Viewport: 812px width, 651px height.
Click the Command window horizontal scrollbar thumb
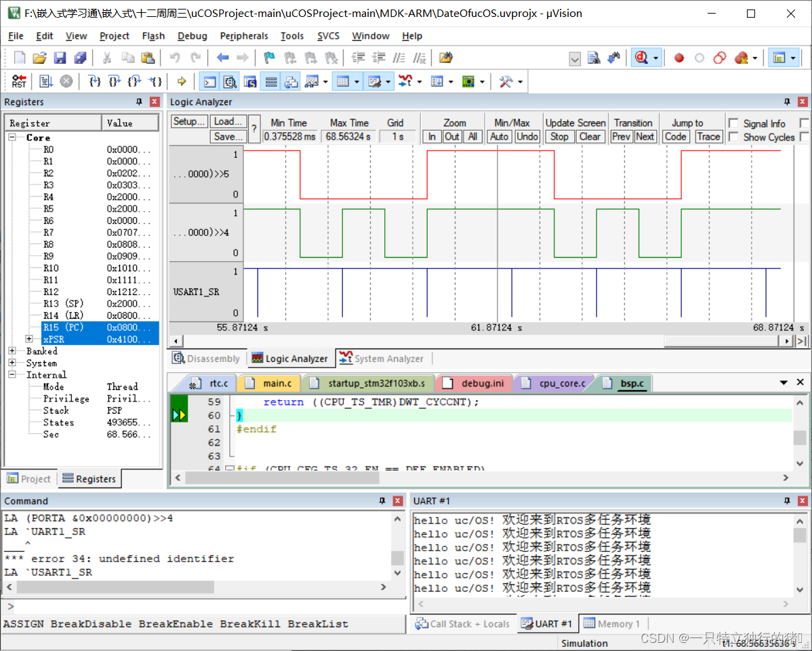(115, 587)
